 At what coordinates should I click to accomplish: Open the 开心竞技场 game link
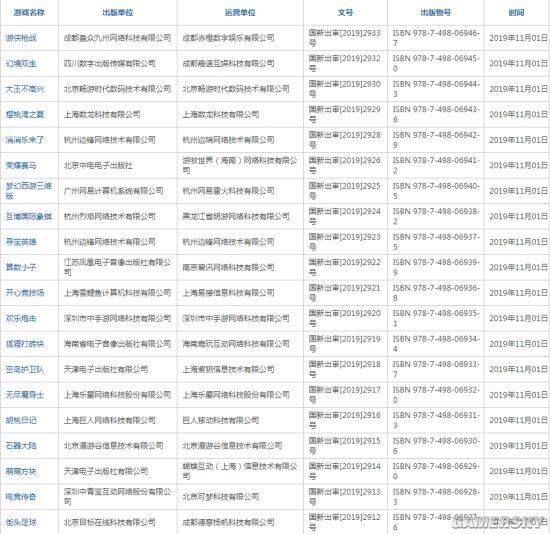pos(25,293)
